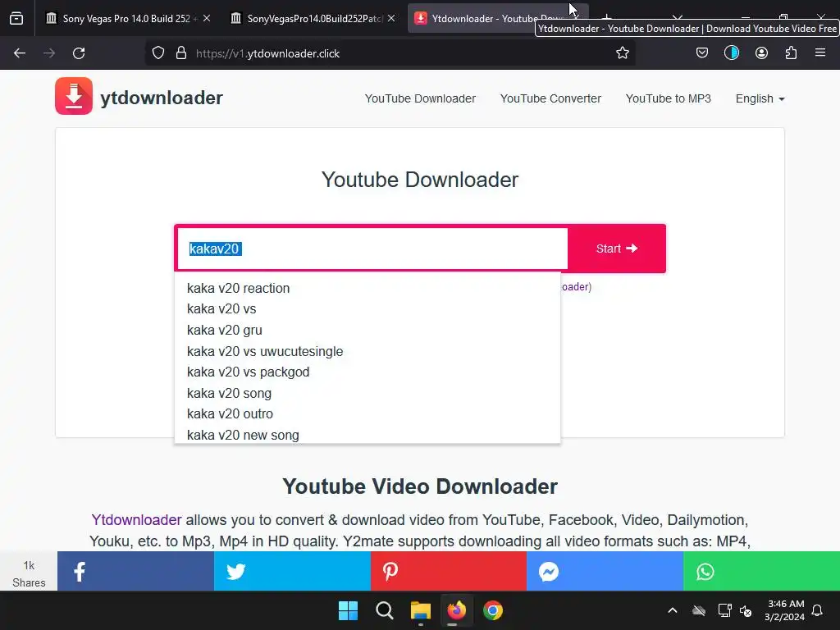Share on Pinterest
840x630 pixels.
pyautogui.click(x=449, y=571)
